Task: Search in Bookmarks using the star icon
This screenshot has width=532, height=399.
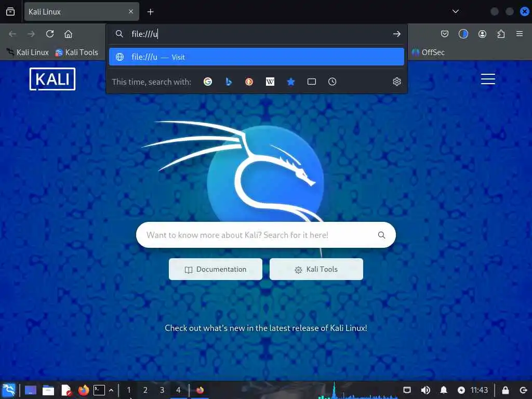Action: 291,82
